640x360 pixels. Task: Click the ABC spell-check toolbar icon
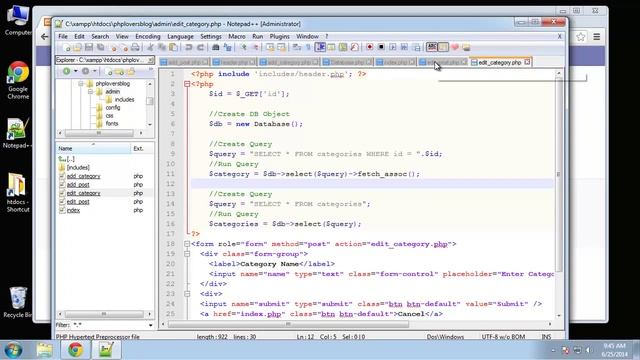point(431,47)
